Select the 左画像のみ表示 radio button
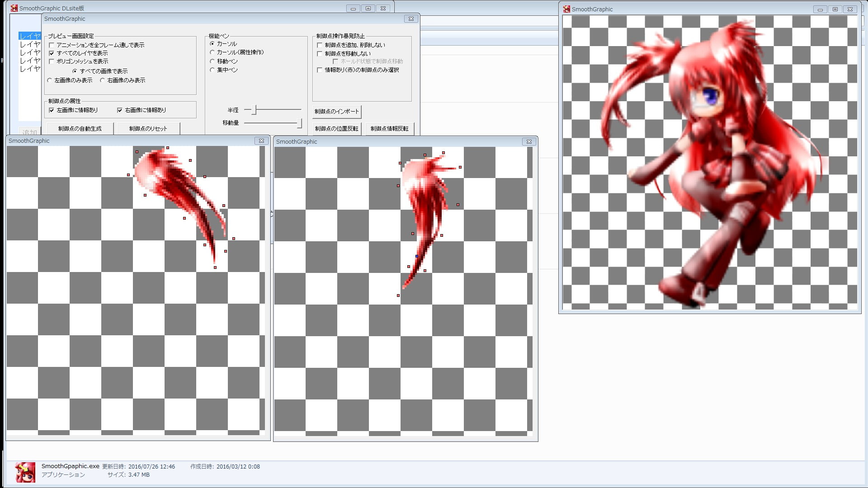 tap(49, 80)
